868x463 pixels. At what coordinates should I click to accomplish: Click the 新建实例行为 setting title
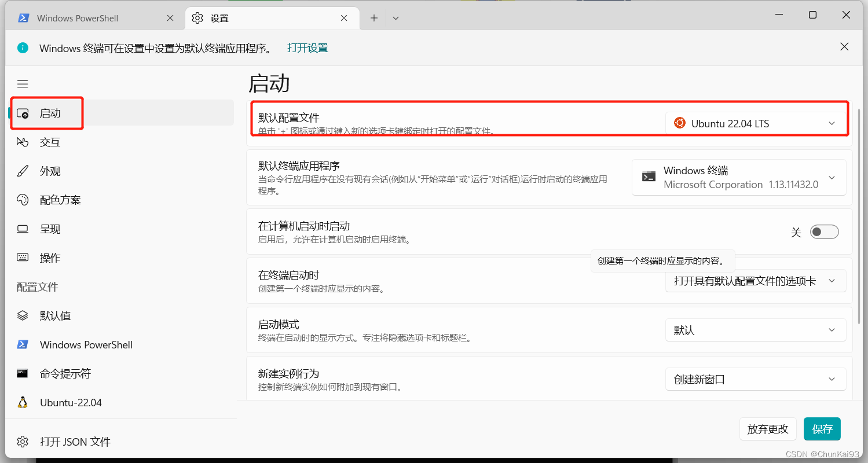[x=289, y=373]
